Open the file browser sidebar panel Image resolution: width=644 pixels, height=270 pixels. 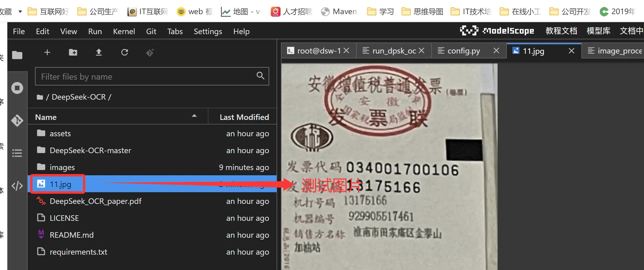tap(17, 55)
